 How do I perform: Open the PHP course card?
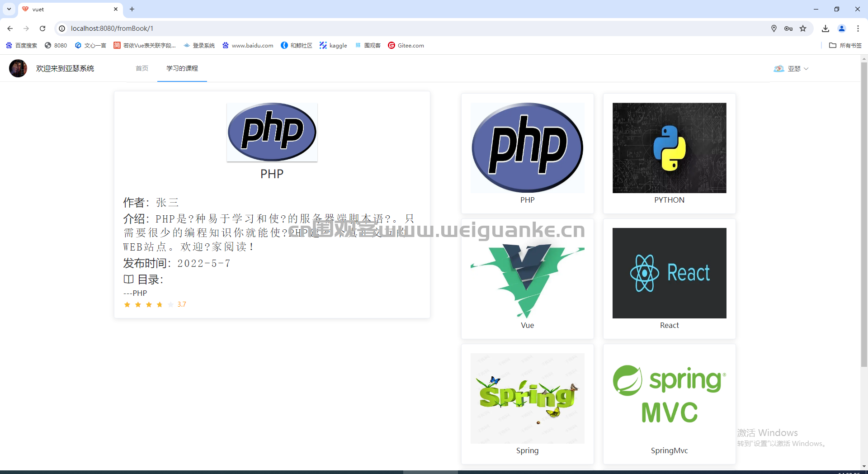pos(528,154)
